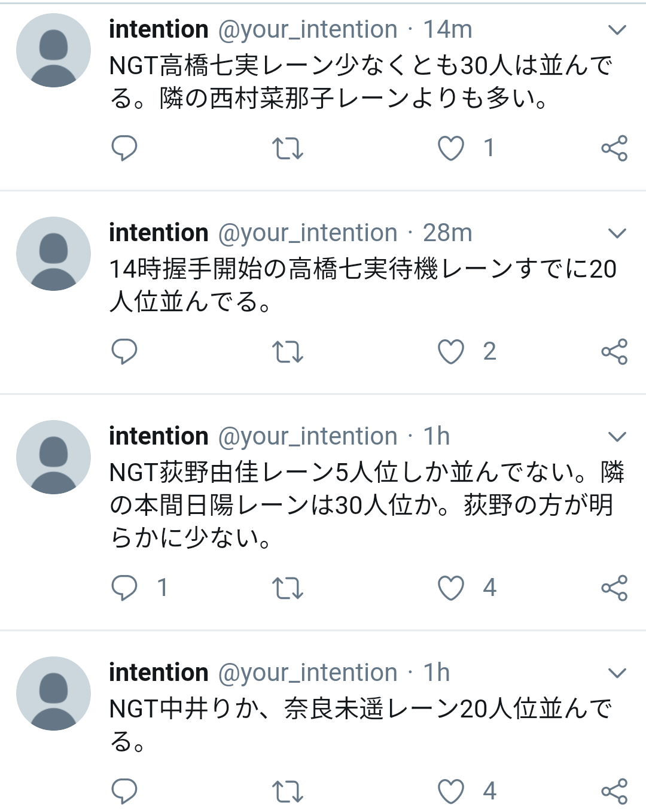The image size is (646, 812).
Task: Open the options chevron on 28m tweet
Action: coord(617,233)
